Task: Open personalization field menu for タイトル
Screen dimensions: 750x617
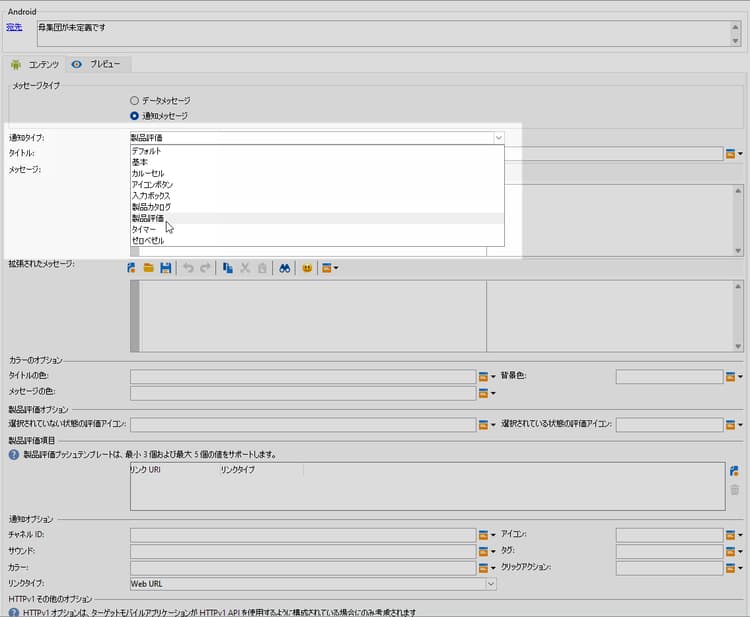Action: (x=734, y=154)
